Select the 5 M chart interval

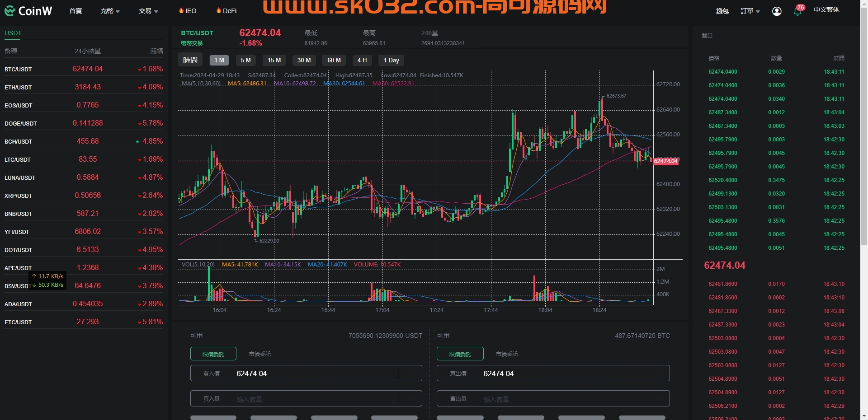(x=246, y=60)
